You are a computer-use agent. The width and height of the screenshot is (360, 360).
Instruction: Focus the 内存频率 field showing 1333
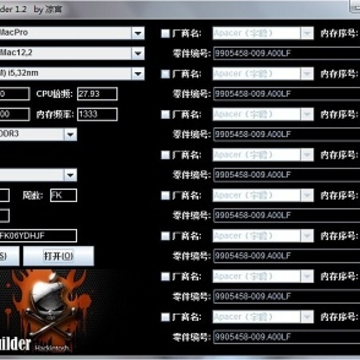97,114
